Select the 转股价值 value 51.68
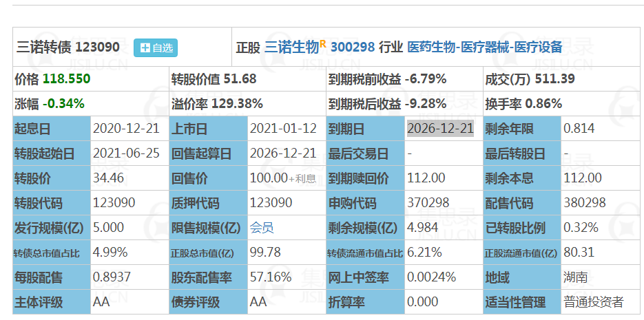644x320 pixels. 240,78
